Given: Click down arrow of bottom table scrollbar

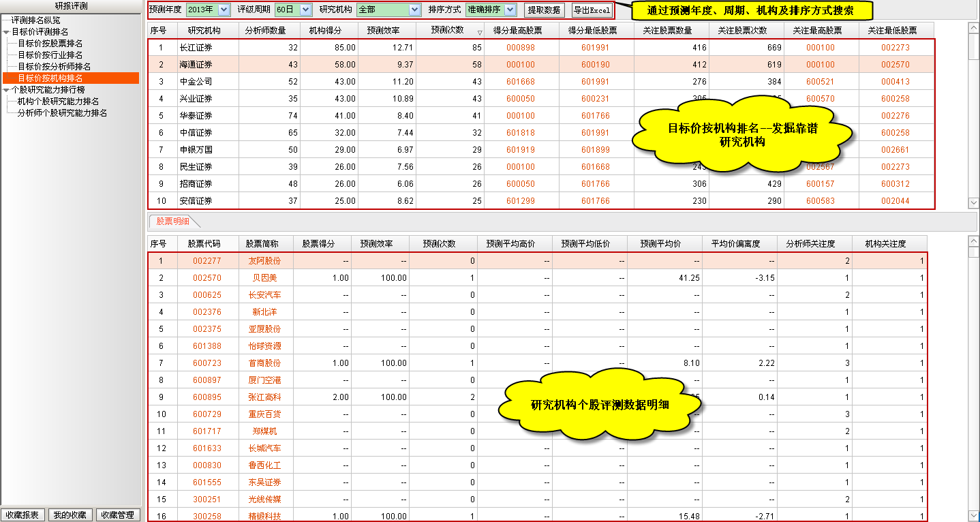Looking at the screenshot, I should point(973,515).
